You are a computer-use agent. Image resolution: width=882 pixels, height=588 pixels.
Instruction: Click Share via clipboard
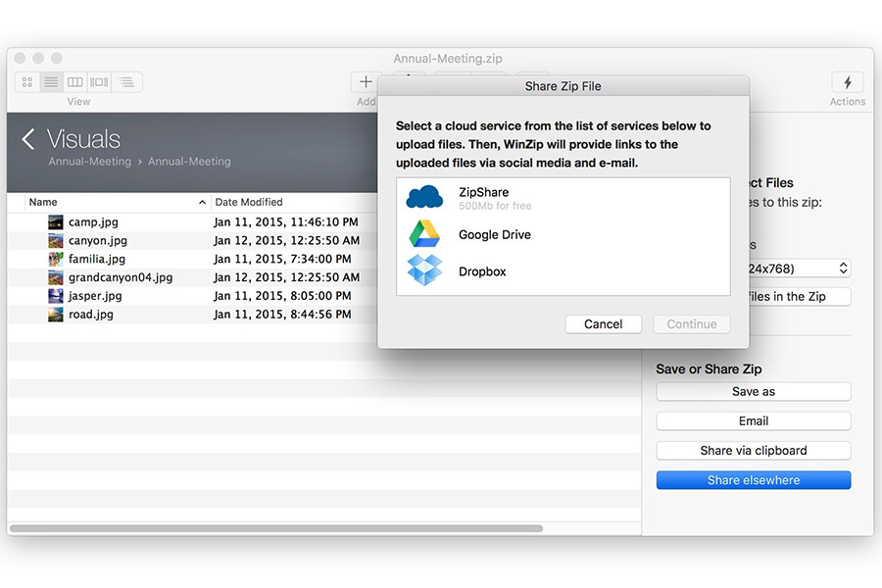(x=754, y=451)
